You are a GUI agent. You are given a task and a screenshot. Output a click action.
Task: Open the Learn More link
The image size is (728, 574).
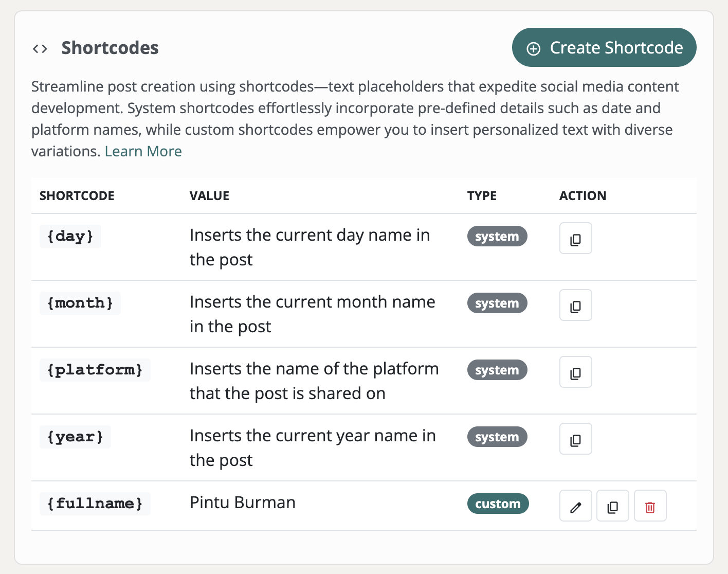(143, 151)
